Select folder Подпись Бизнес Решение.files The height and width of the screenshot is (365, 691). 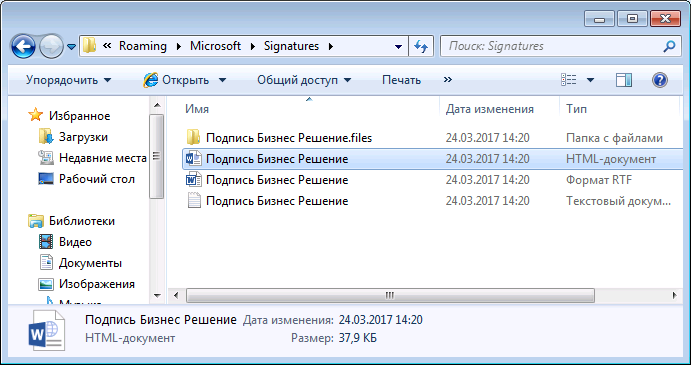[x=289, y=138]
